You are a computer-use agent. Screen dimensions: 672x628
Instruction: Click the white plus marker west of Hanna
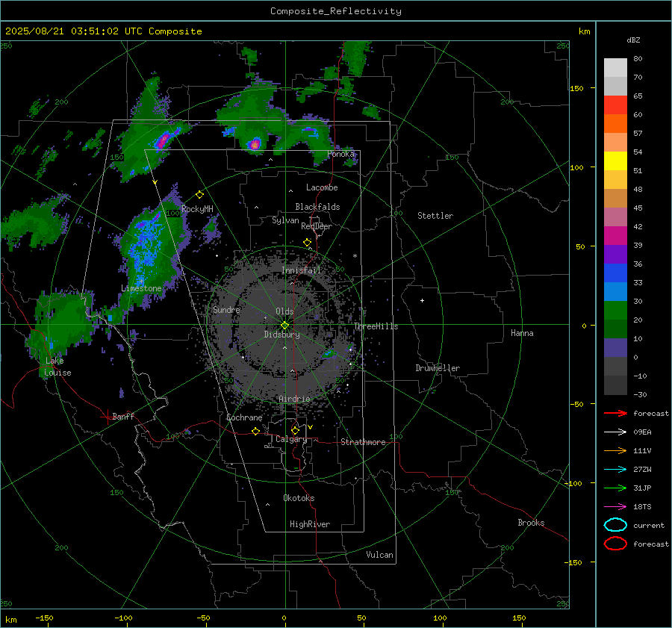(x=422, y=300)
